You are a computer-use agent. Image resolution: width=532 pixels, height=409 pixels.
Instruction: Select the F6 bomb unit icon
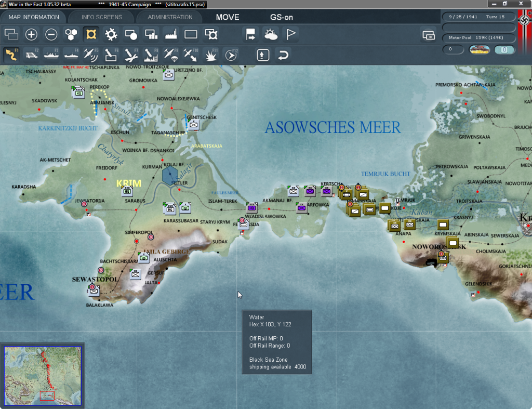point(111,55)
